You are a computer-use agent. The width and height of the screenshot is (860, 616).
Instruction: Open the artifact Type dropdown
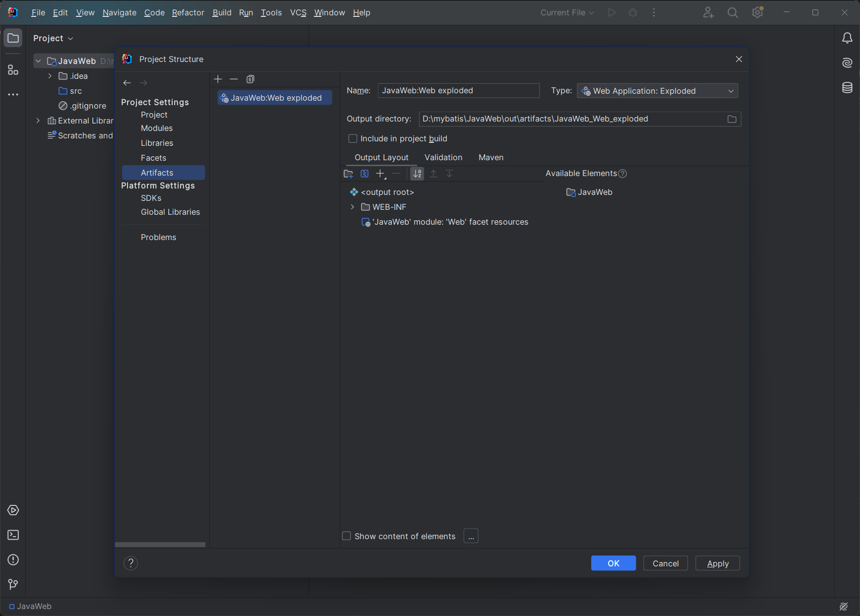(657, 91)
